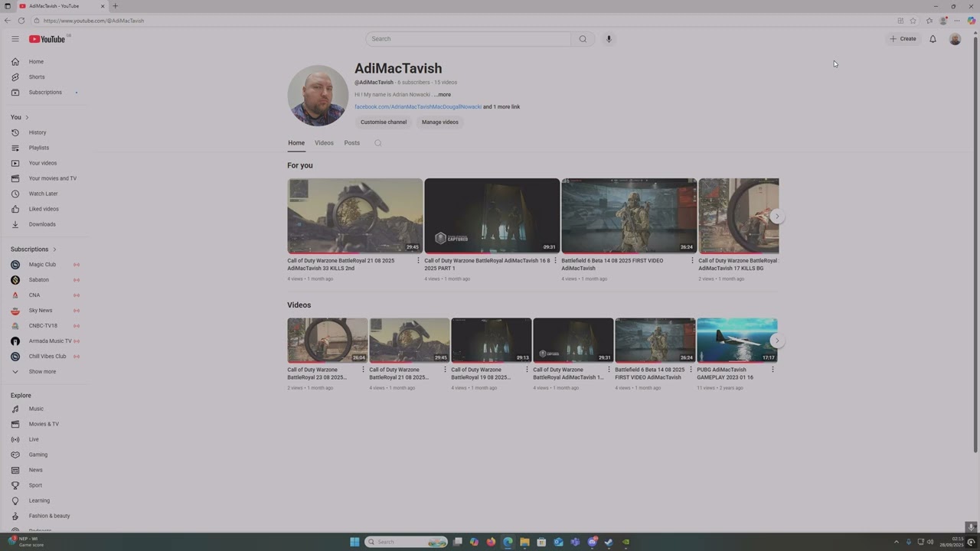Start voice search with microphone icon
980x551 pixels.
609,39
